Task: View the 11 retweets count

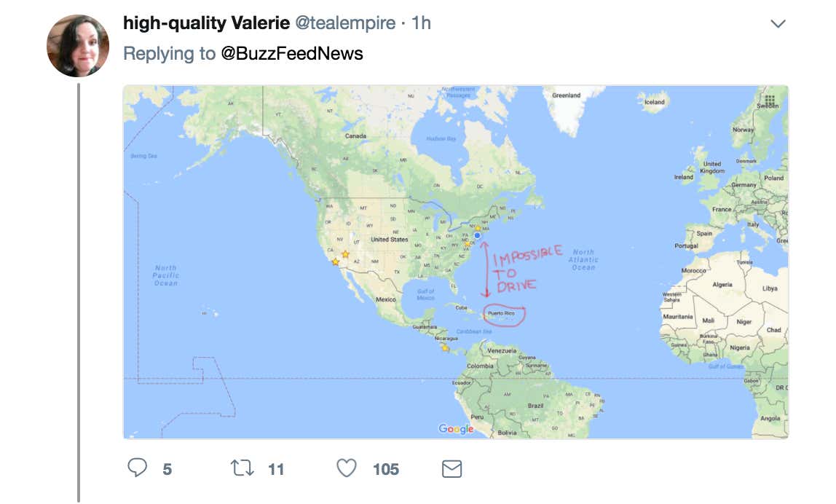Action: tap(275, 470)
